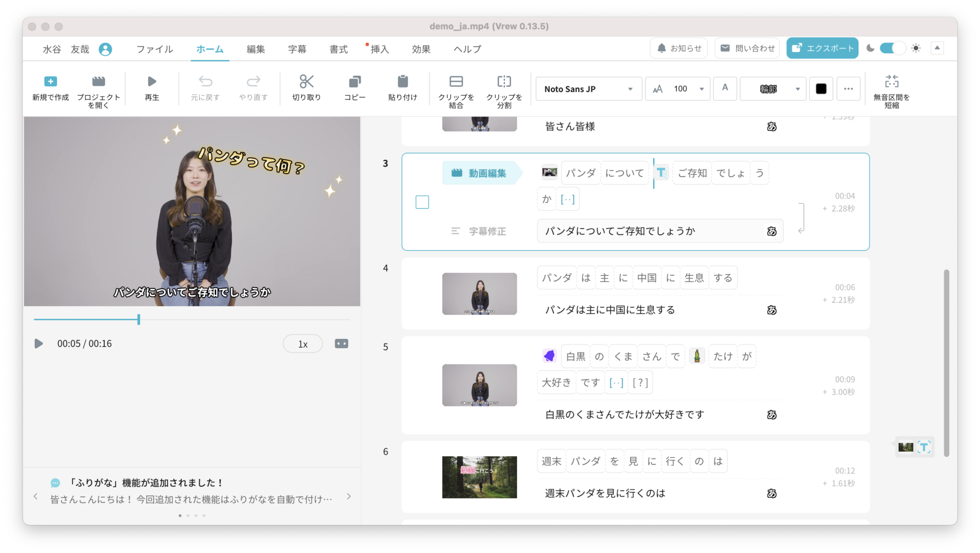Click the 貼り付け paste icon

(403, 81)
